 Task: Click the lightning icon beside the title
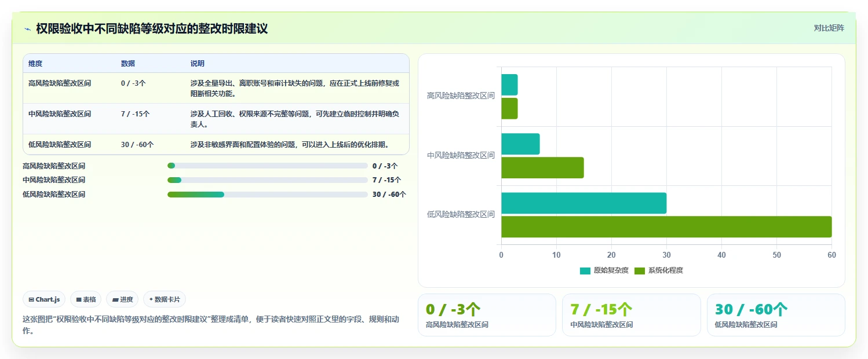tap(27, 28)
